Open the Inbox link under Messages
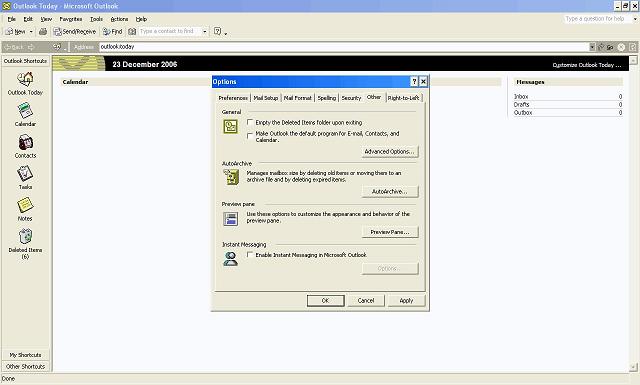Viewport: 640px width, 385px height. point(521,96)
